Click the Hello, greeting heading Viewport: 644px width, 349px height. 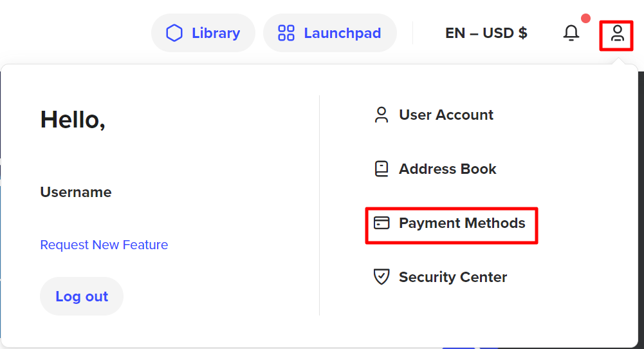tap(73, 120)
